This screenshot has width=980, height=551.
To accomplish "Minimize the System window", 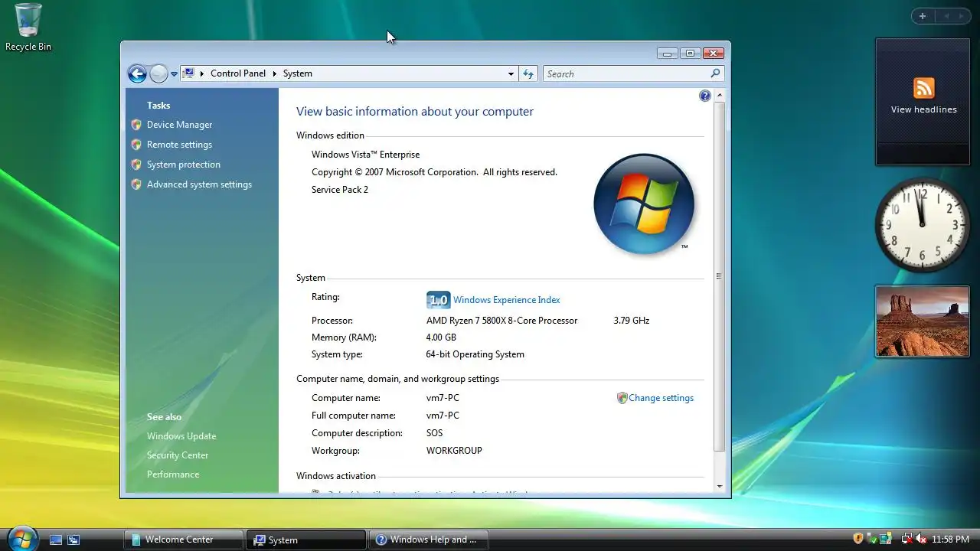I will (x=668, y=53).
